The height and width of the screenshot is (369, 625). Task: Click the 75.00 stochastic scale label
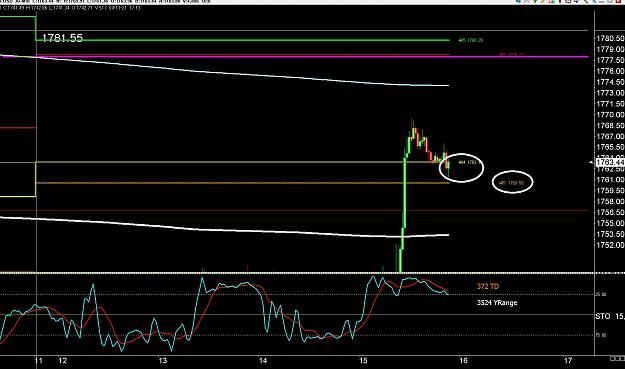pyautogui.click(x=601, y=335)
